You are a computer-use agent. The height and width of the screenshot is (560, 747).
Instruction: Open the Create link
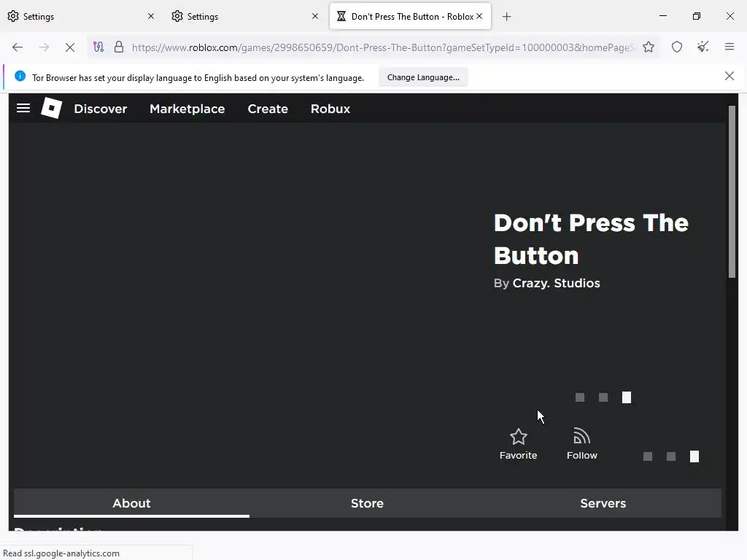268,109
